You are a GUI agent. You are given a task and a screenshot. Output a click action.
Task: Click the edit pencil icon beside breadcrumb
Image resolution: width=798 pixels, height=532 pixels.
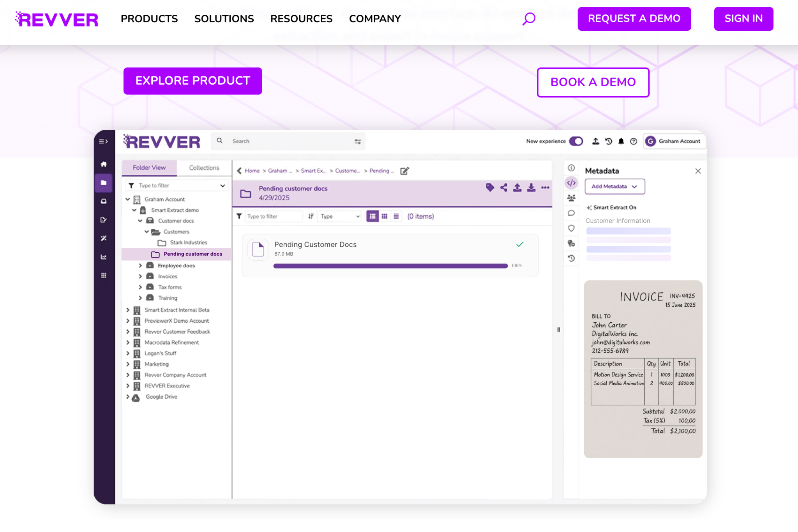click(x=404, y=171)
